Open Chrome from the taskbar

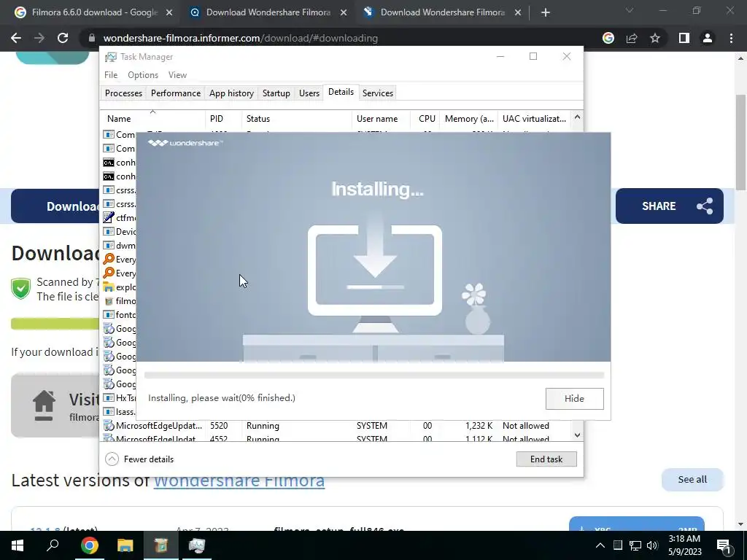[90, 545]
